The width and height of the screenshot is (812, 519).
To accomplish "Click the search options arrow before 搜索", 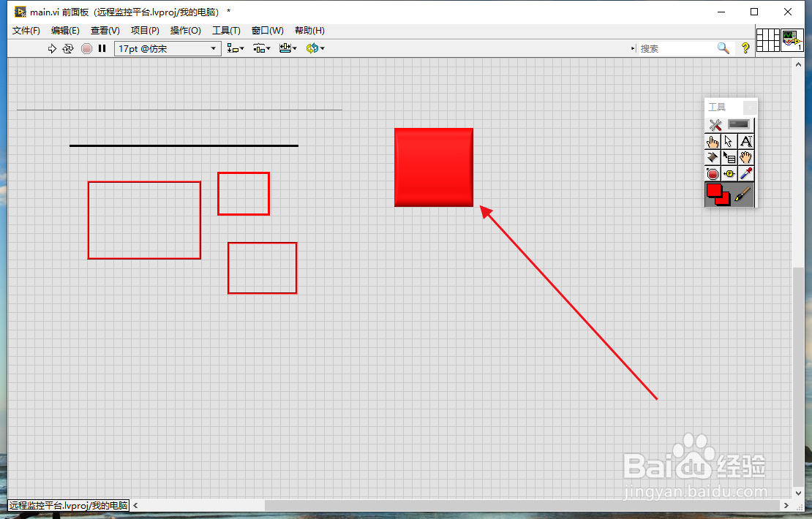I will point(633,49).
